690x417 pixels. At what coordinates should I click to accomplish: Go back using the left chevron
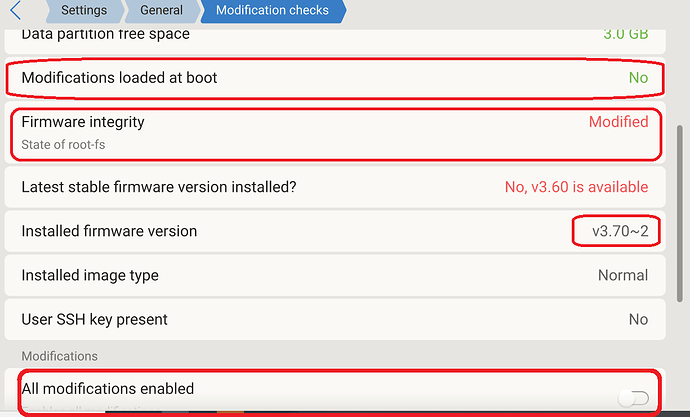click(15, 11)
